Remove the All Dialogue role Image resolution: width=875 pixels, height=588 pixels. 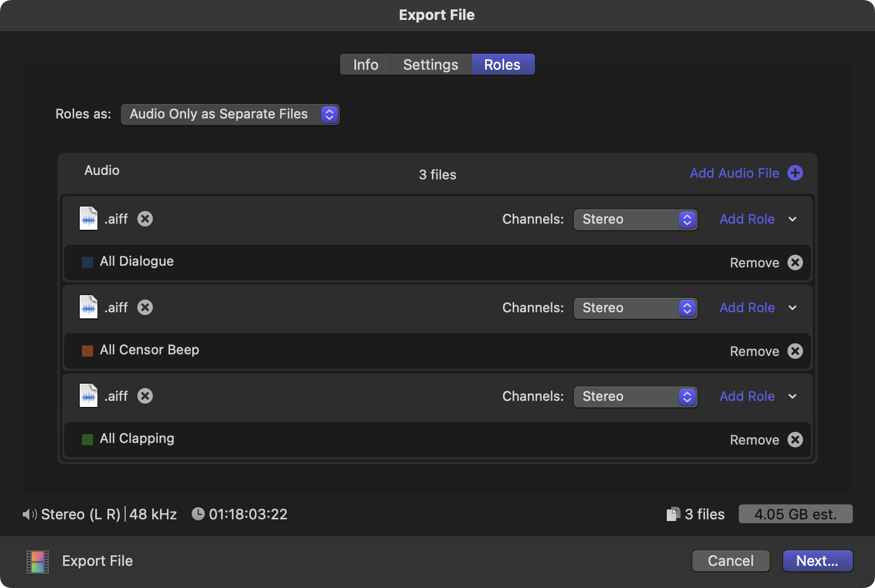tap(795, 262)
